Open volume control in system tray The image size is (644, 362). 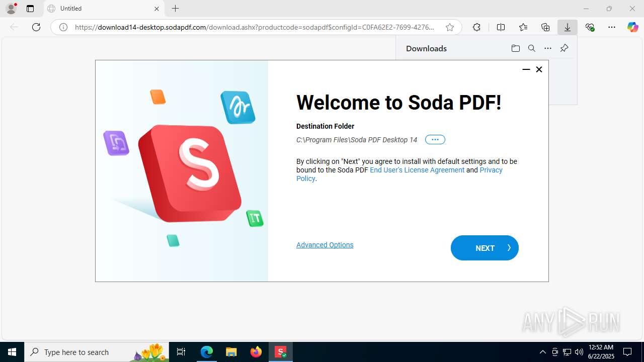pos(579,352)
